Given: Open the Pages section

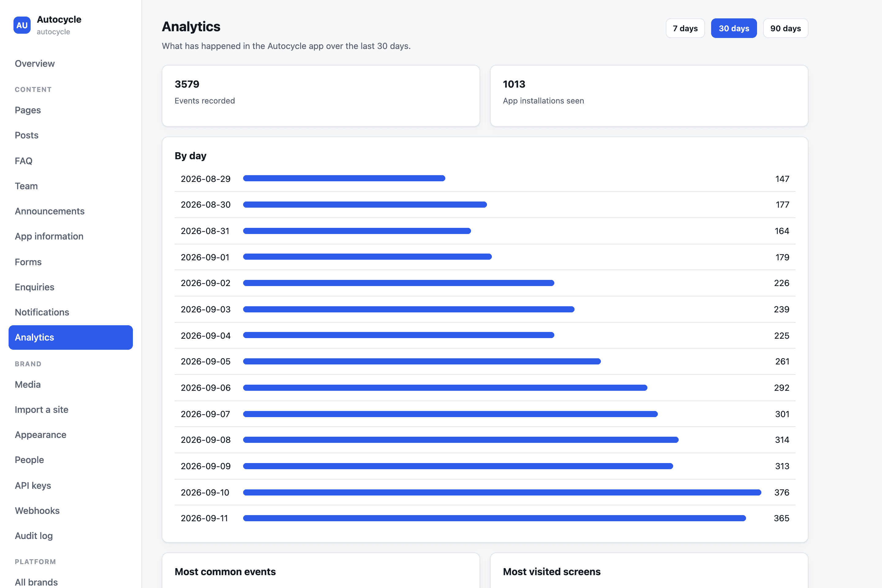Looking at the screenshot, I should 71,110.
